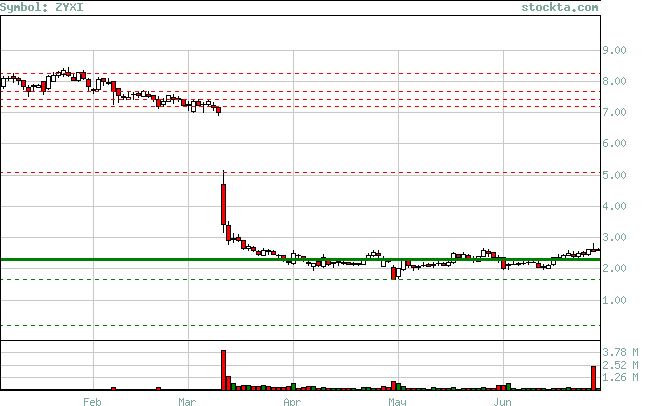Screen dimensions: 655x406
Task: Click the stockta.com site label
Action: pyautogui.click(x=560, y=7)
